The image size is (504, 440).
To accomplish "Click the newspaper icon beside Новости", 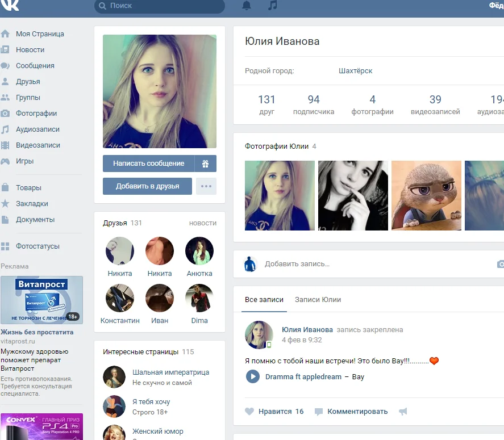I will pyautogui.click(x=5, y=50).
